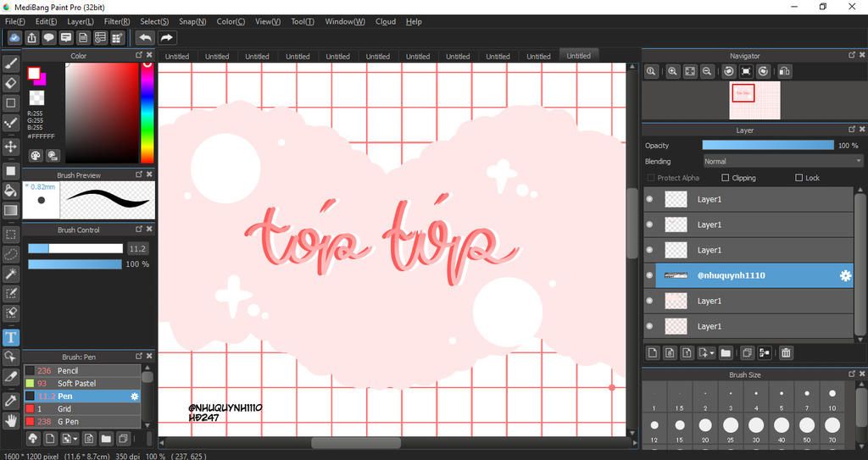Open the Blending mode dropdown
The image size is (868, 460).
coord(782,162)
